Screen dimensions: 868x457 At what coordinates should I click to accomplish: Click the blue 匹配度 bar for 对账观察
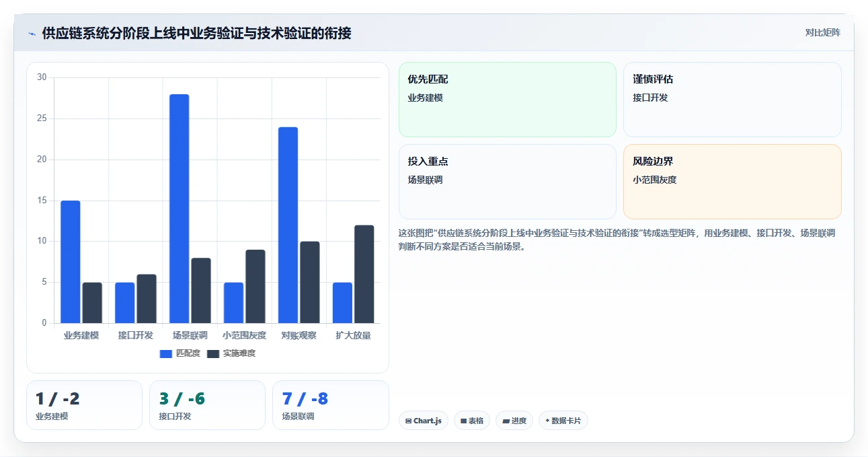[288, 225]
